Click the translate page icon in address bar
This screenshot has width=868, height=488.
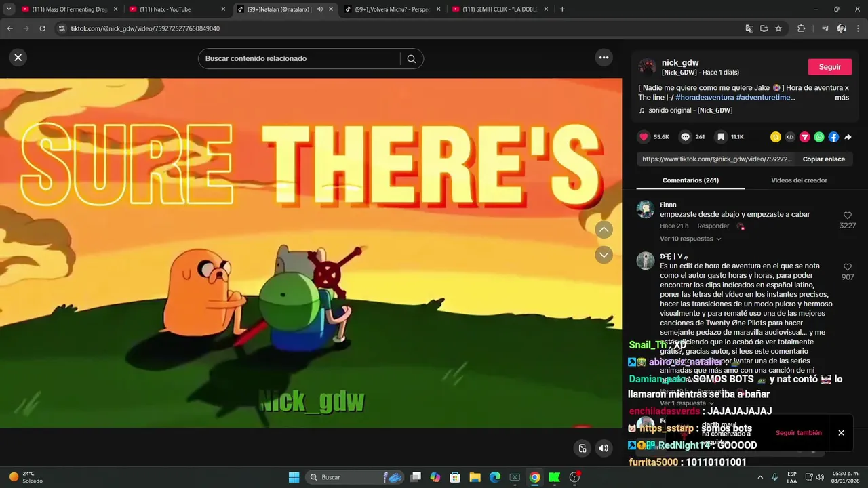tap(749, 28)
